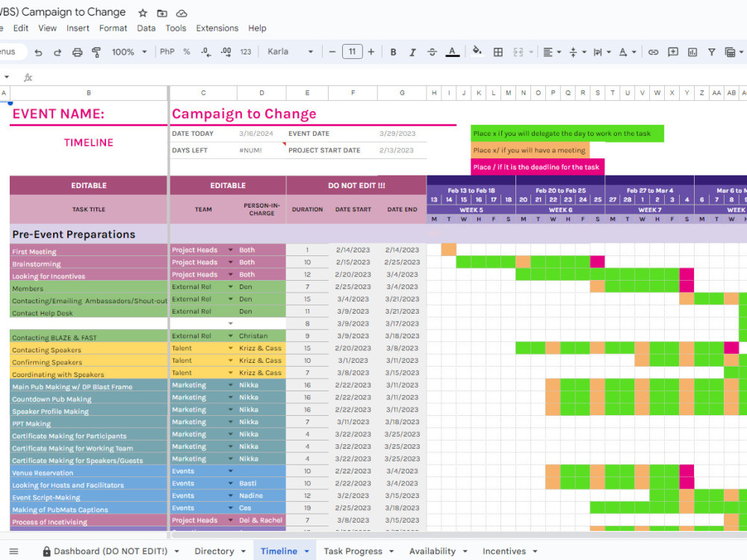Open the Edit menu

[20, 28]
